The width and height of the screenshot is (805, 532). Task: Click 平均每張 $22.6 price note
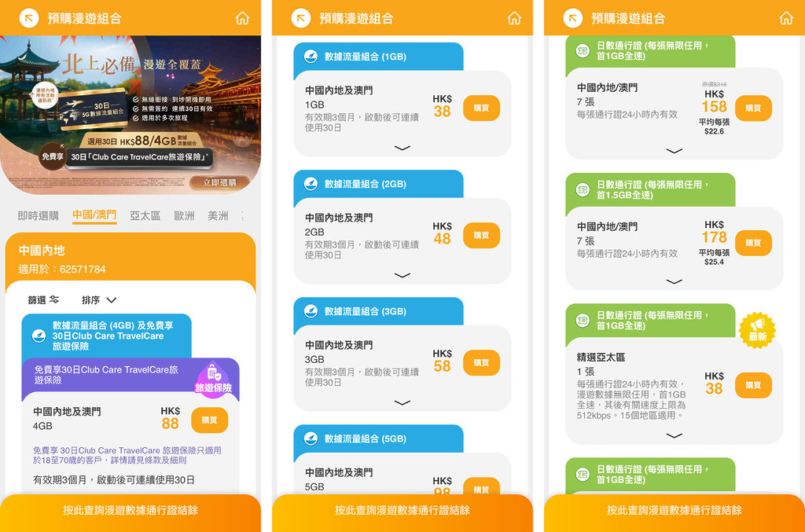tap(714, 127)
